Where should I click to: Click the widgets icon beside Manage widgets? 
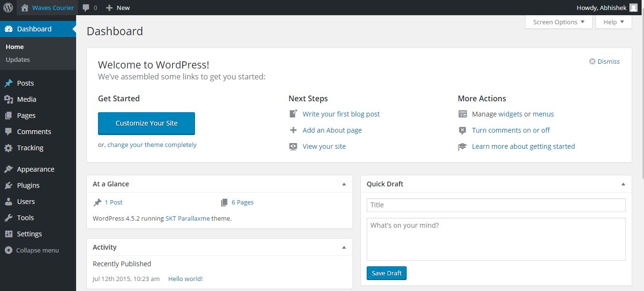(x=462, y=114)
